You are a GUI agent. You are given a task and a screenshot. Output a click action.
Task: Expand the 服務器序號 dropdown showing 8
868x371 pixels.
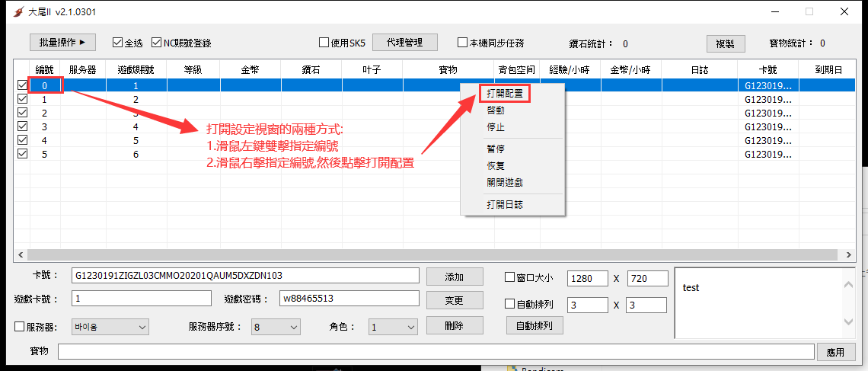coord(276,327)
